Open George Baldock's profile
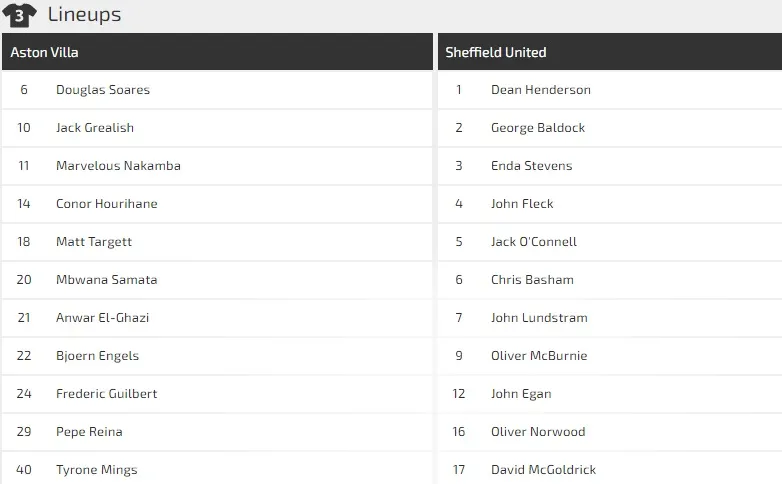This screenshot has width=782, height=484. (538, 128)
